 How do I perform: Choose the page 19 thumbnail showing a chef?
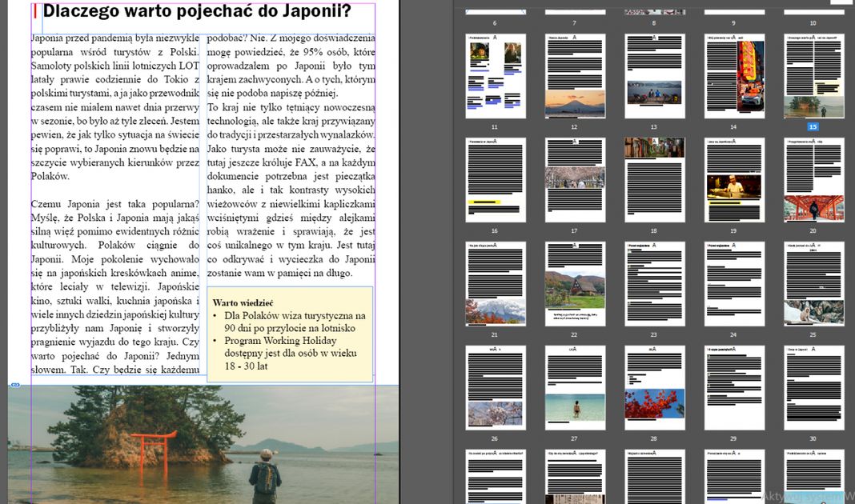click(x=734, y=180)
